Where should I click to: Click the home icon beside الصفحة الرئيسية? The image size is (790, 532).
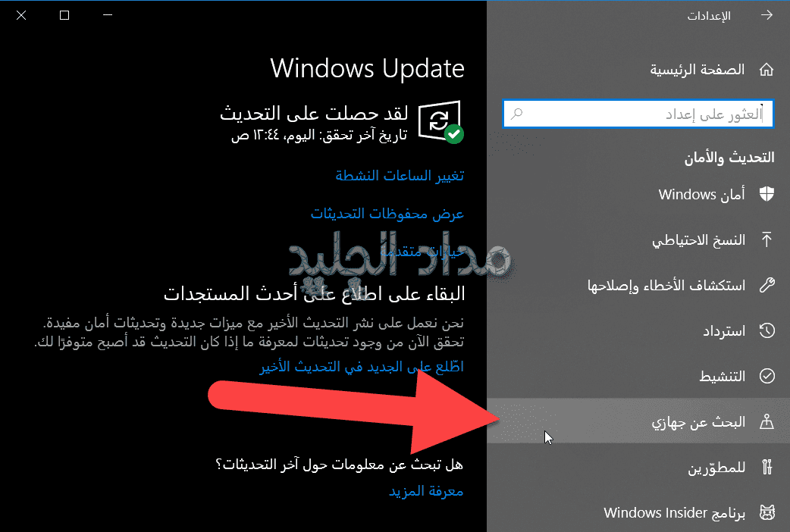[x=766, y=69]
